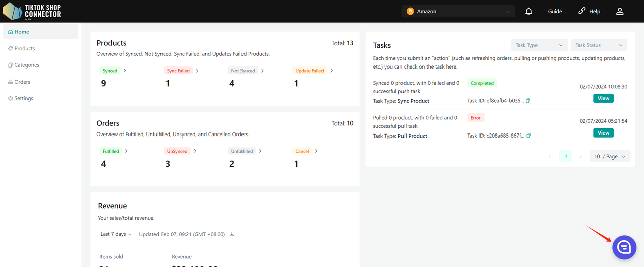The height and width of the screenshot is (267, 644).
Task: Open Help from the top bar
Action: click(589, 11)
